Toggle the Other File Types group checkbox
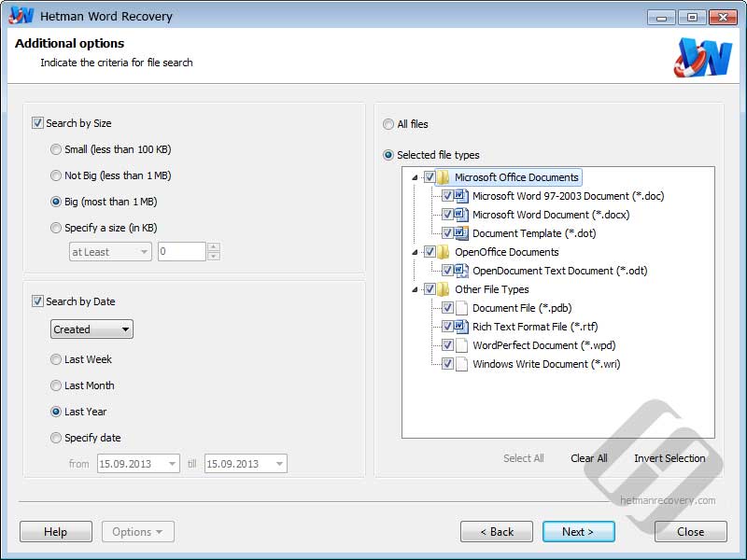747x560 pixels. (430, 289)
